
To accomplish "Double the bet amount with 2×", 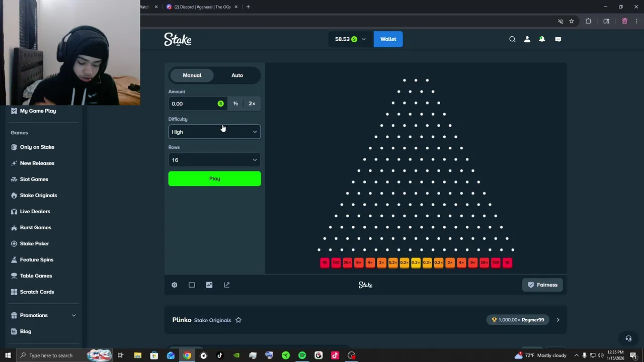I will click(x=252, y=104).
